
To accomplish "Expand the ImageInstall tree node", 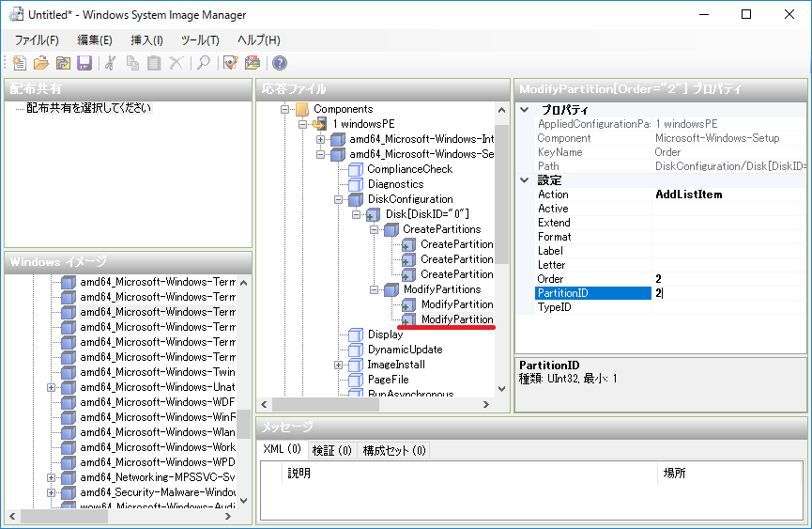I will [339, 365].
